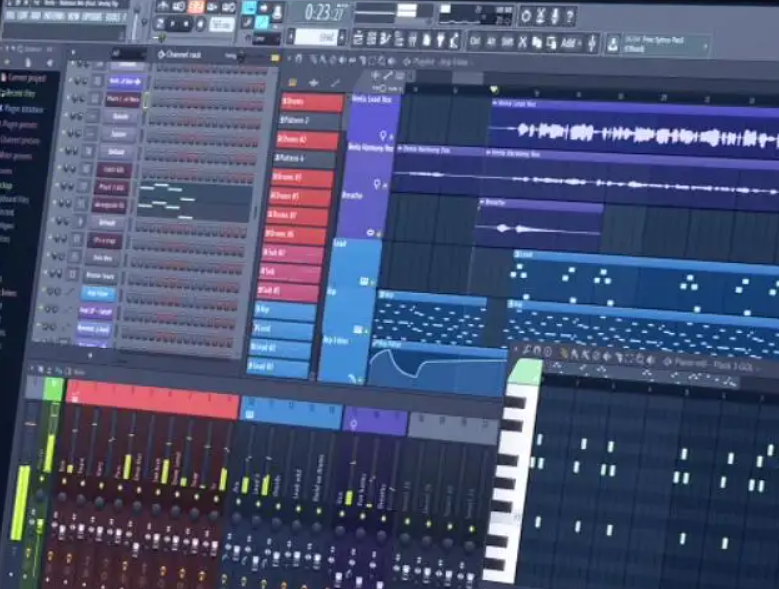Open the VIEW menu

coord(73,17)
